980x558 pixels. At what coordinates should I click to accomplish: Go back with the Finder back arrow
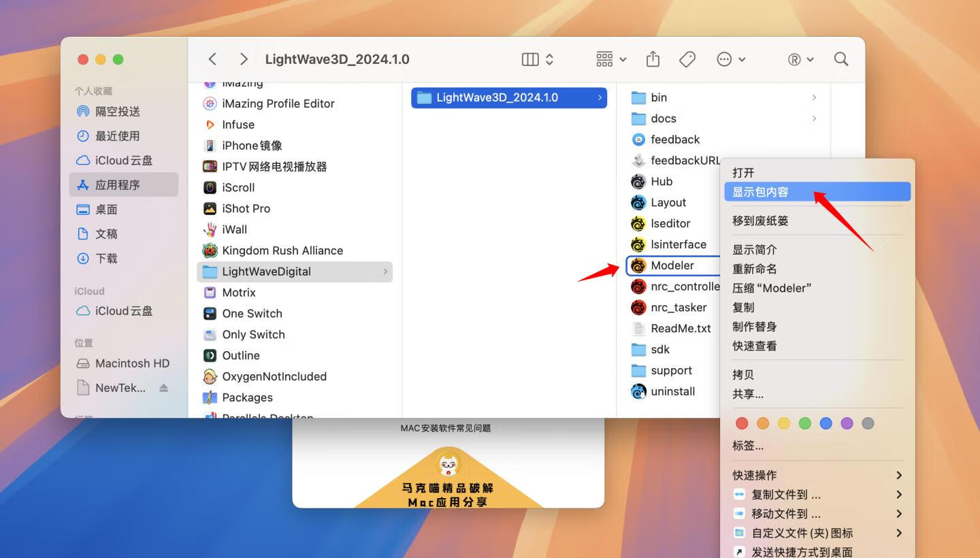(x=212, y=59)
